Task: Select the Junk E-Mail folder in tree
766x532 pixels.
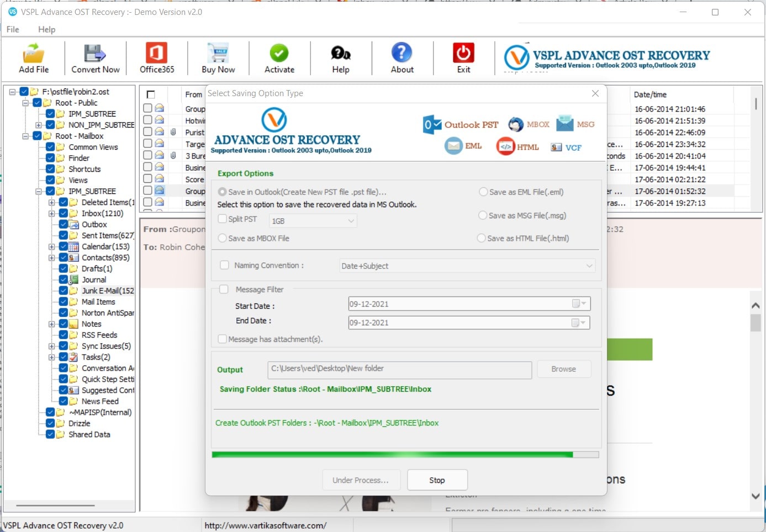Action: [x=108, y=291]
